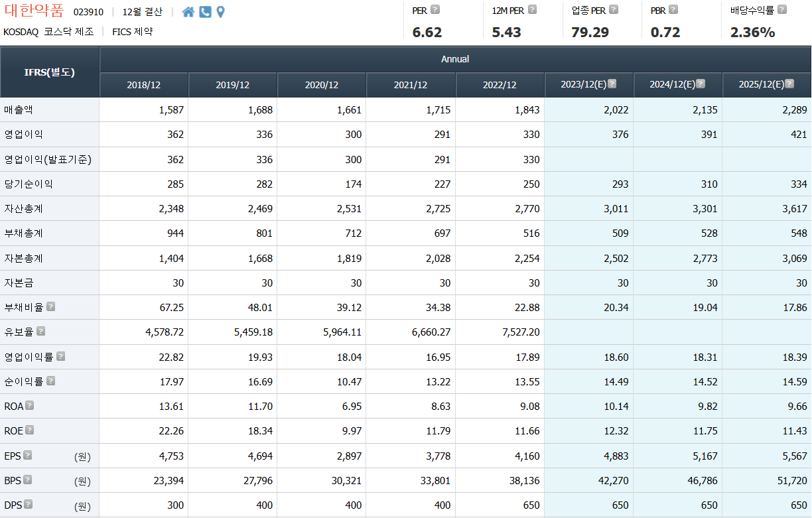Click the 영업이익(발표기준) row label
Screen dimensions: 812x518
coord(48,159)
